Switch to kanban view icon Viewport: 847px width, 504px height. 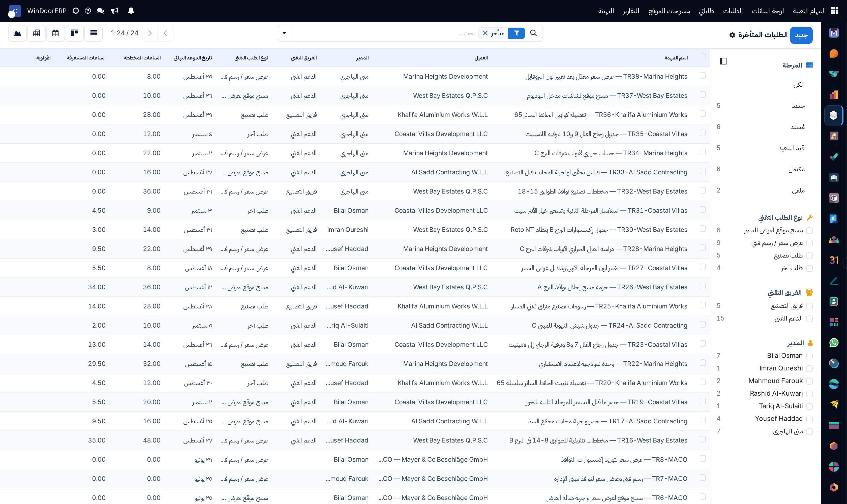[x=74, y=33]
